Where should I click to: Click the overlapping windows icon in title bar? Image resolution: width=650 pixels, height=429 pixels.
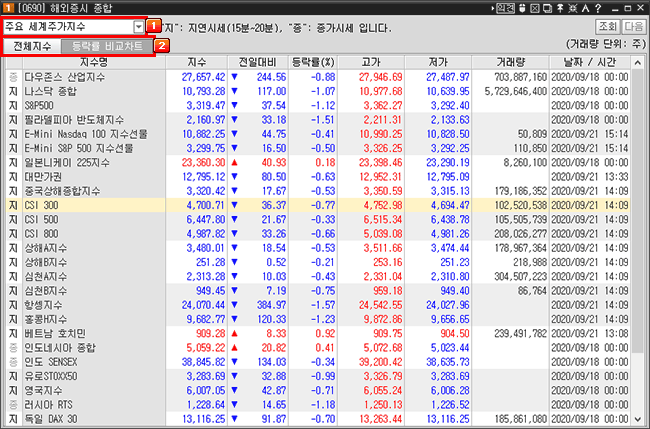[x=548, y=8]
